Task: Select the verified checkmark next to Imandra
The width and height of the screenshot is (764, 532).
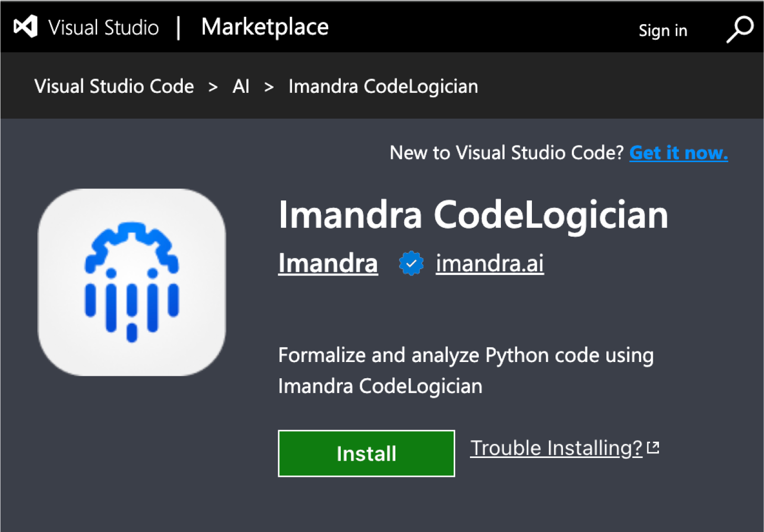Action: coord(411,263)
